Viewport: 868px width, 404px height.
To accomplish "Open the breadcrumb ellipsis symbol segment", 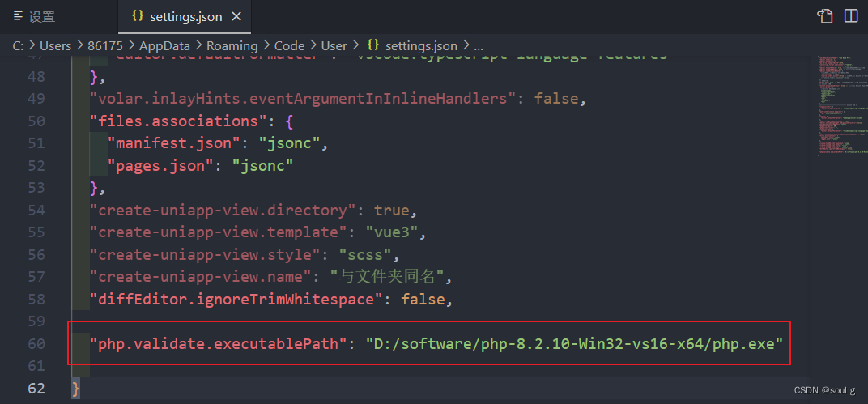I will [x=479, y=46].
